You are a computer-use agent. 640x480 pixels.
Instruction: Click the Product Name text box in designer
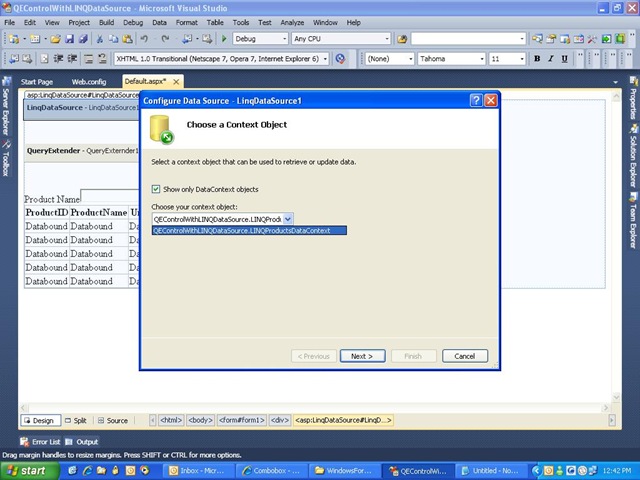[x=110, y=196]
